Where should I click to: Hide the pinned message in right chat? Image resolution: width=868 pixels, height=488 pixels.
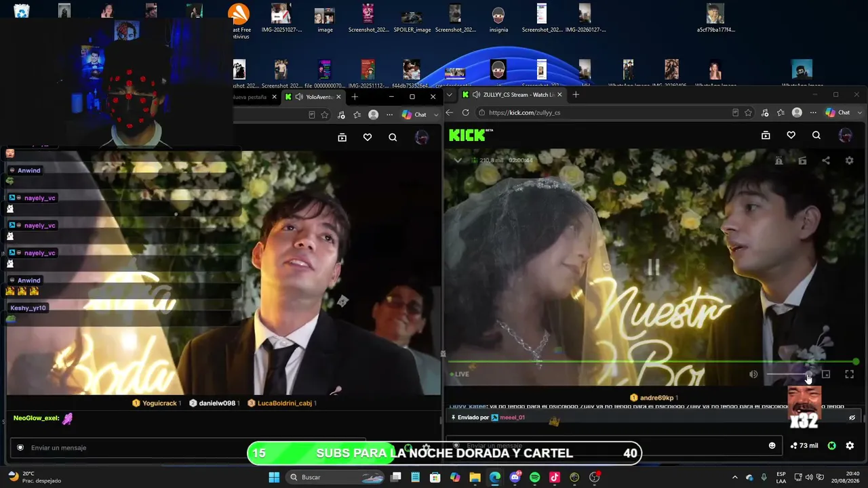(x=852, y=418)
